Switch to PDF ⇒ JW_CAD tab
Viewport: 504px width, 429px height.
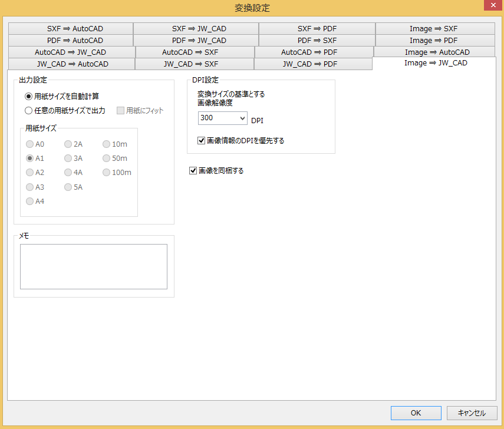click(196, 41)
